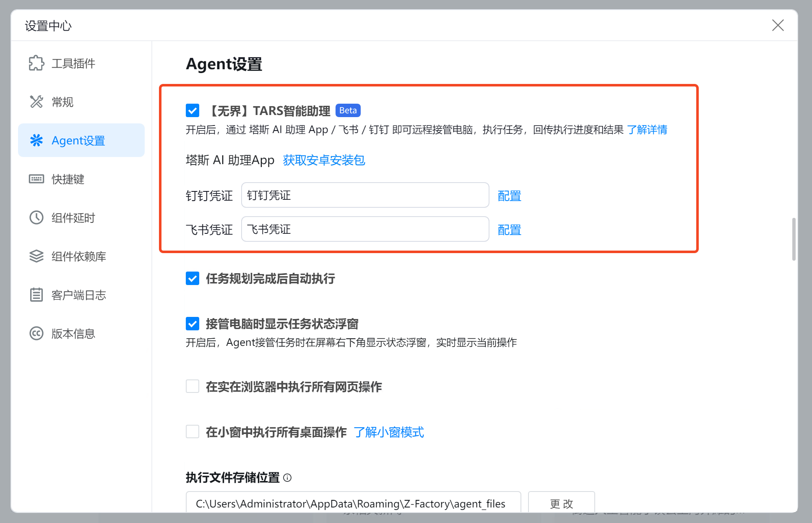The width and height of the screenshot is (812, 523).
Task: Click the vertical scrollbar on the right
Action: 794,239
